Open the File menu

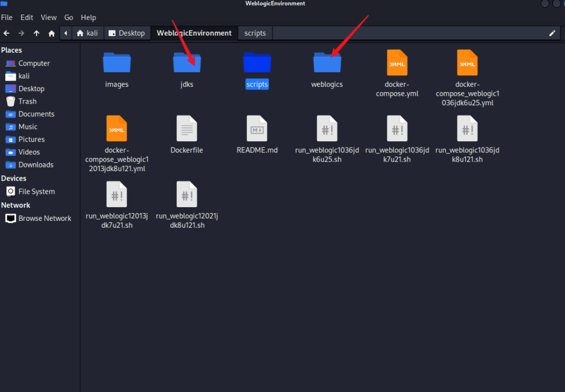7,17
